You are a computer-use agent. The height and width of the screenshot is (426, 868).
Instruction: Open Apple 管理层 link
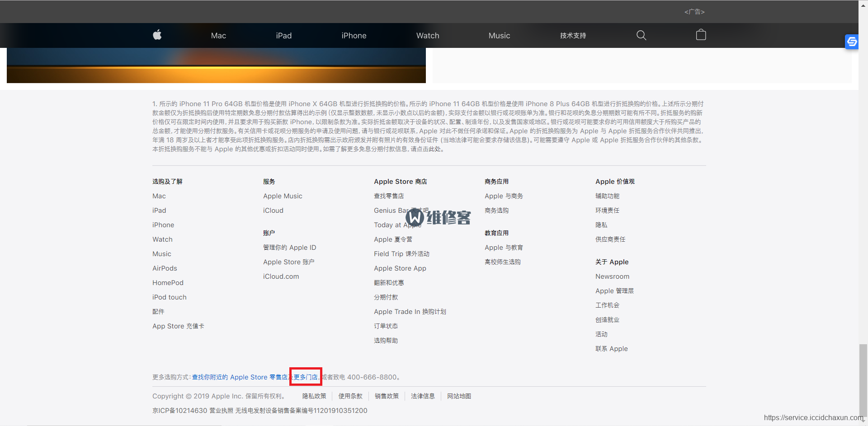(x=614, y=291)
